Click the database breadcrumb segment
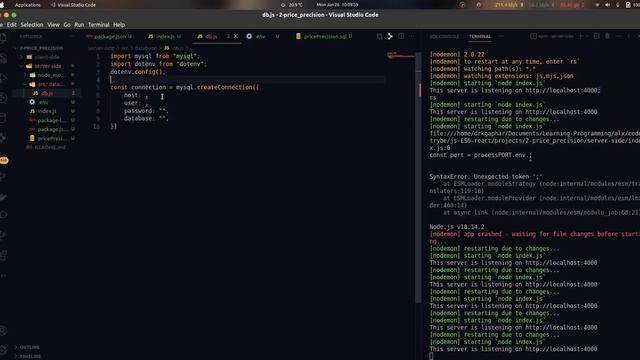640x360 pixels. (x=145, y=48)
